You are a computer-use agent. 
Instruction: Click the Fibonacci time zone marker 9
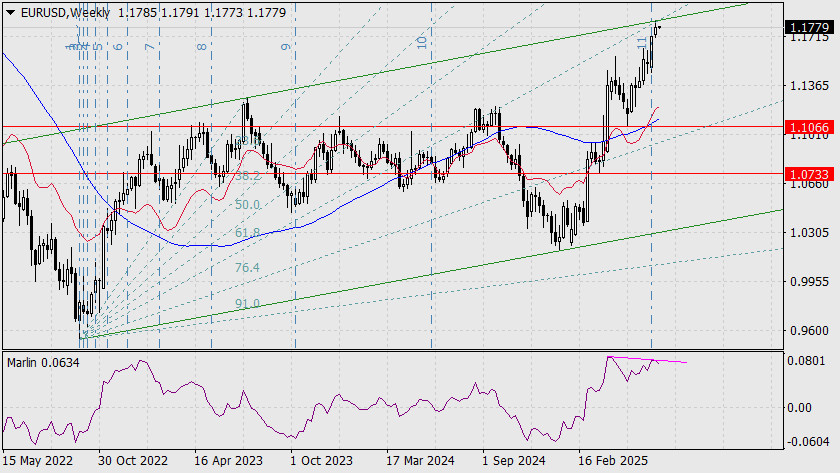click(x=286, y=47)
